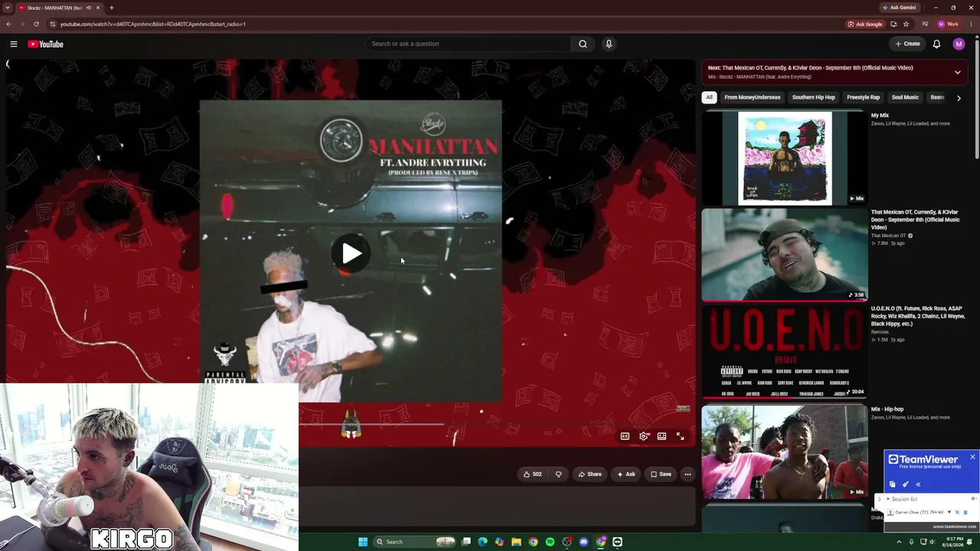The width and height of the screenshot is (980, 551).
Task: Save the video to a playlist
Action: point(661,474)
